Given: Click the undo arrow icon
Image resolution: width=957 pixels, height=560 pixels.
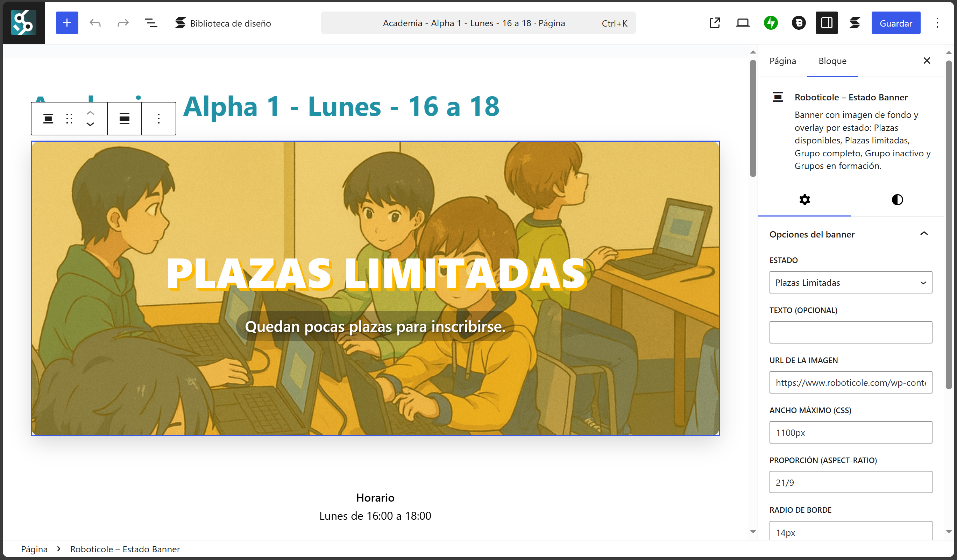Looking at the screenshot, I should (x=95, y=23).
